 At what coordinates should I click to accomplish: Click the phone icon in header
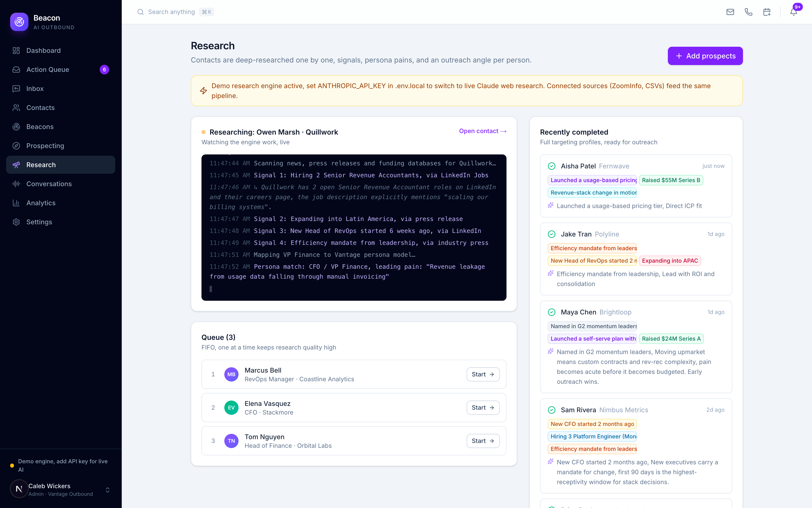coord(749,12)
